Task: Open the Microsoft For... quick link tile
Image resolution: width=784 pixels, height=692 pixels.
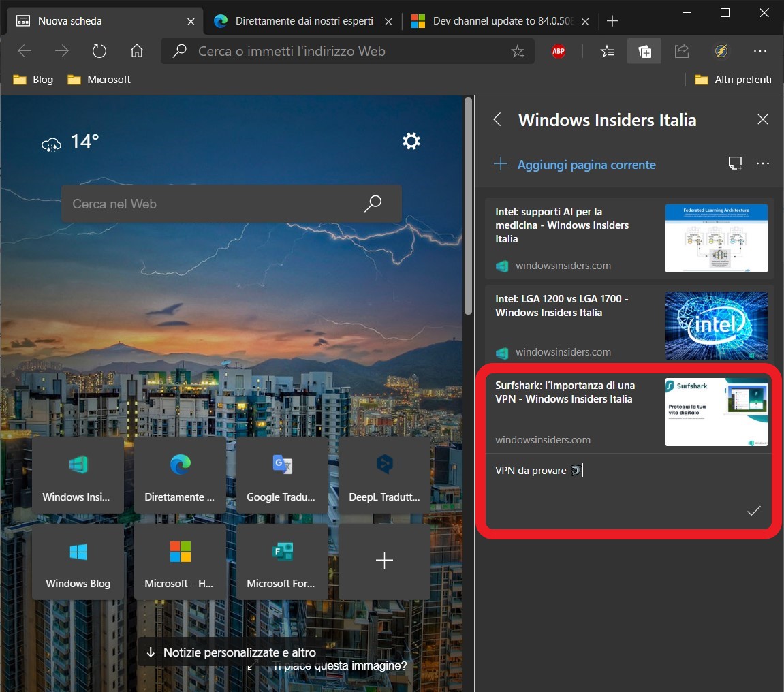Action: point(282,561)
